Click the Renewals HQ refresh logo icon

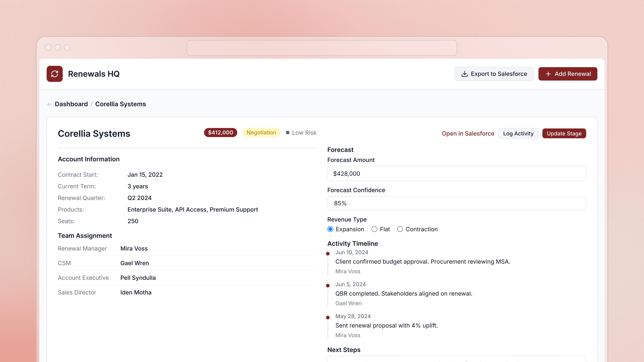click(55, 74)
